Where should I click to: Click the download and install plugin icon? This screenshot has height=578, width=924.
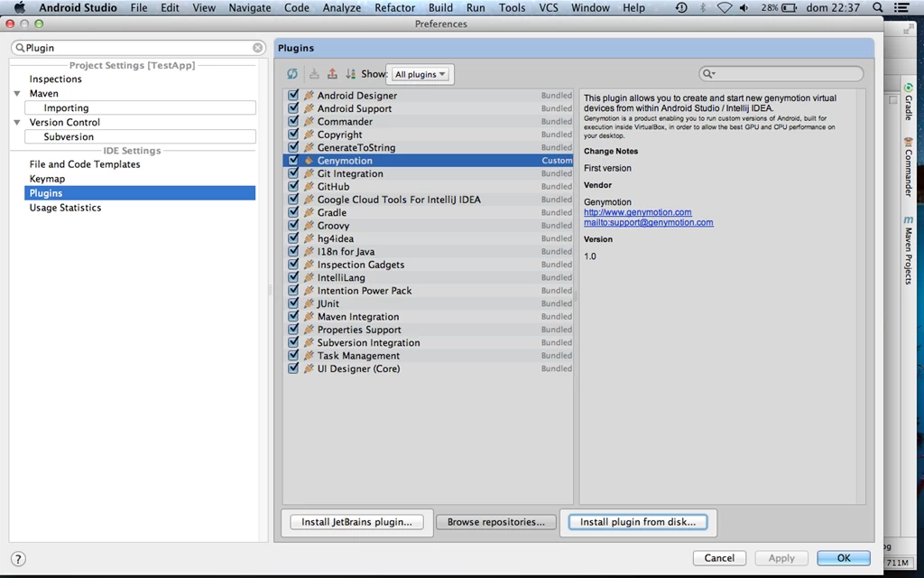(314, 74)
